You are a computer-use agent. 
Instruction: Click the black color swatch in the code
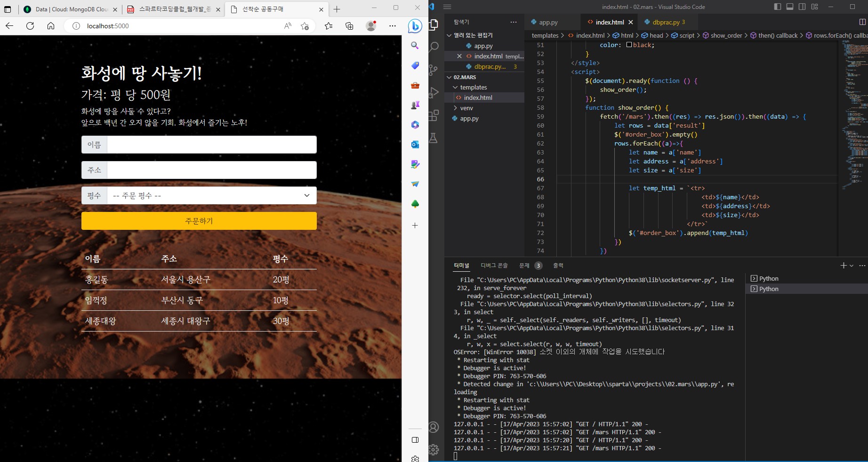tap(629, 45)
